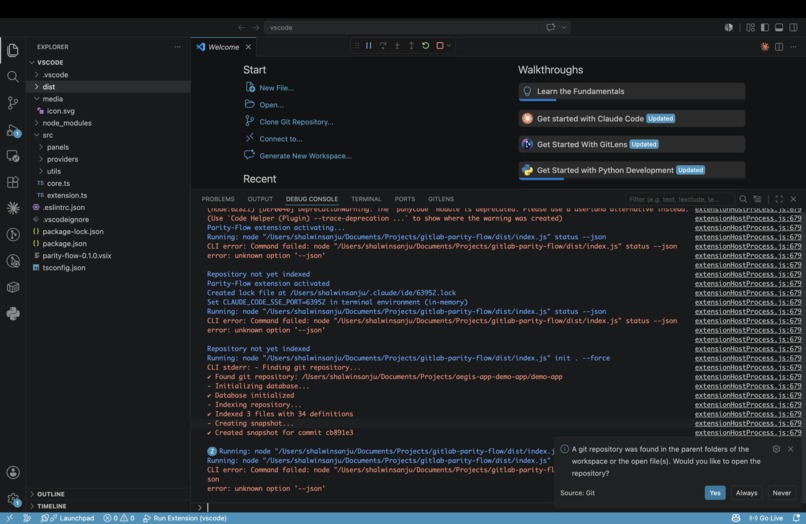Viewport: 806px width, 524px height.
Task: Switch to the TERMINAL tab
Action: click(366, 199)
